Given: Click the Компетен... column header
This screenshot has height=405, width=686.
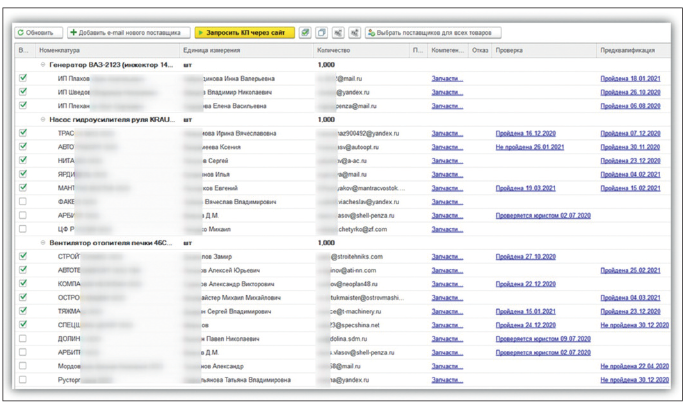Looking at the screenshot, I should 448,50.
